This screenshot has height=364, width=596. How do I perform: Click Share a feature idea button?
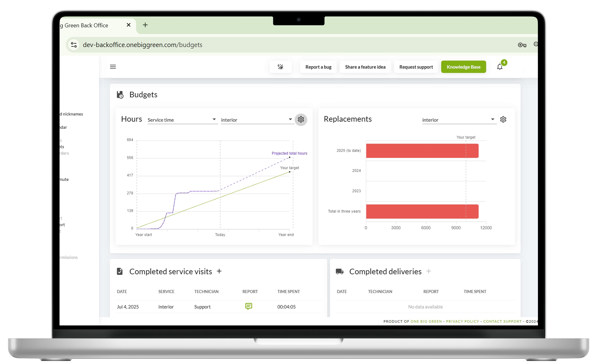(365, 67)
